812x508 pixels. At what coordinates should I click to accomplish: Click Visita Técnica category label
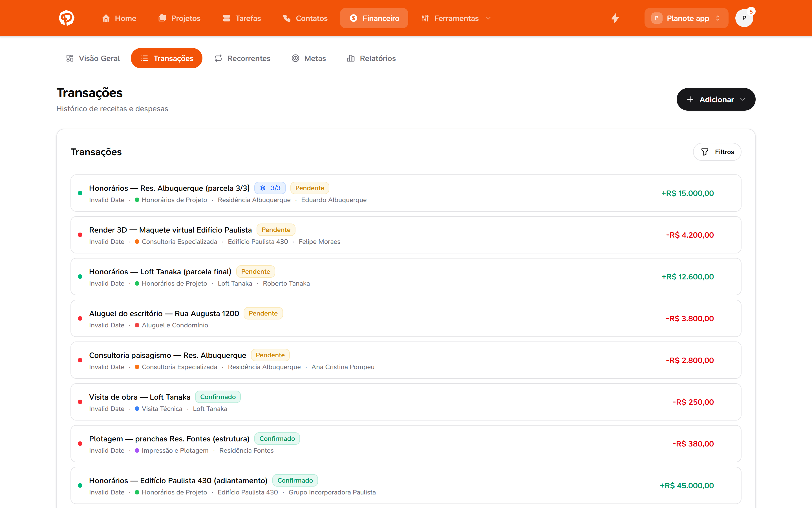click(x=162, y=409)
